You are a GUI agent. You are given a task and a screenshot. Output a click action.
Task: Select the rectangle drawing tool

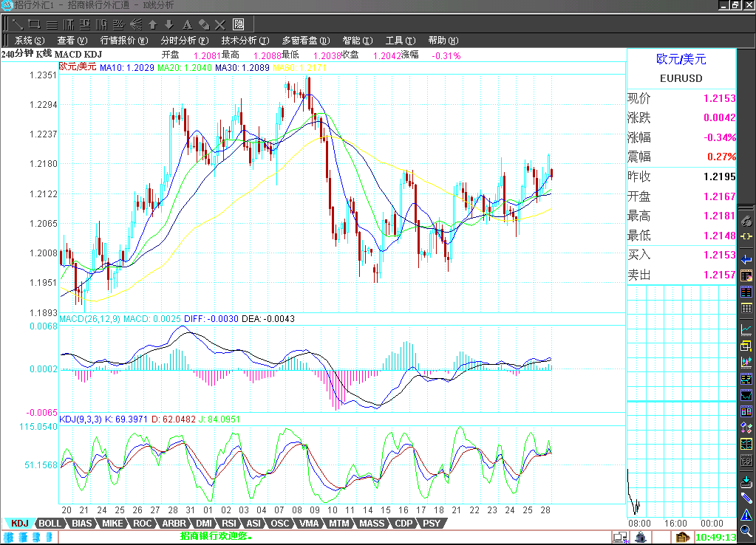click(x=34, y=24)
